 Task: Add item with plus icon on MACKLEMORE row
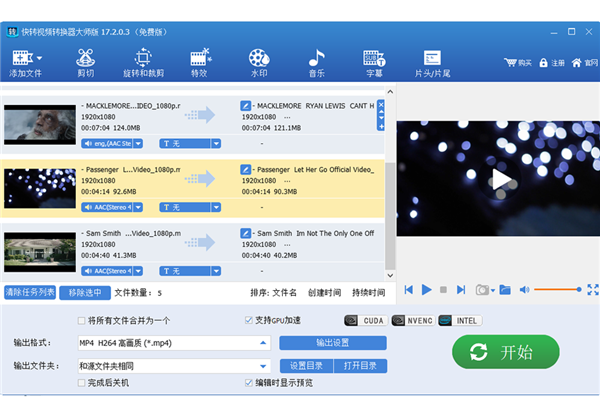[x=381, y=127]
